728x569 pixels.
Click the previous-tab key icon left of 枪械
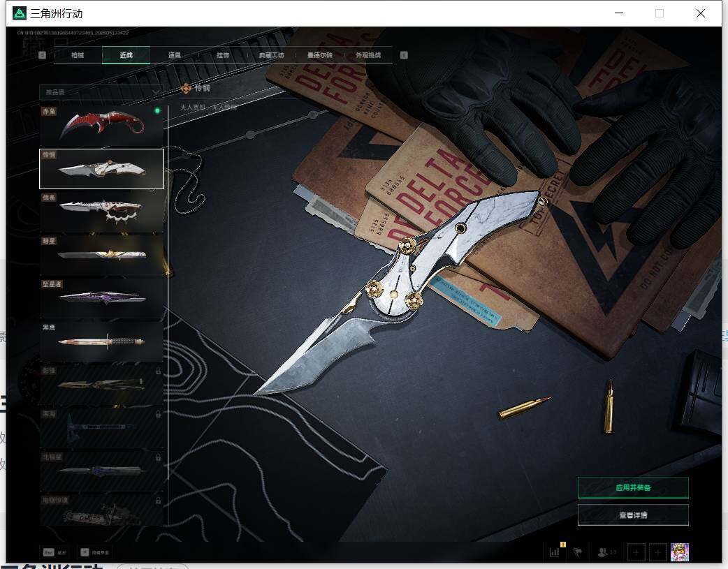click(42, 55)
